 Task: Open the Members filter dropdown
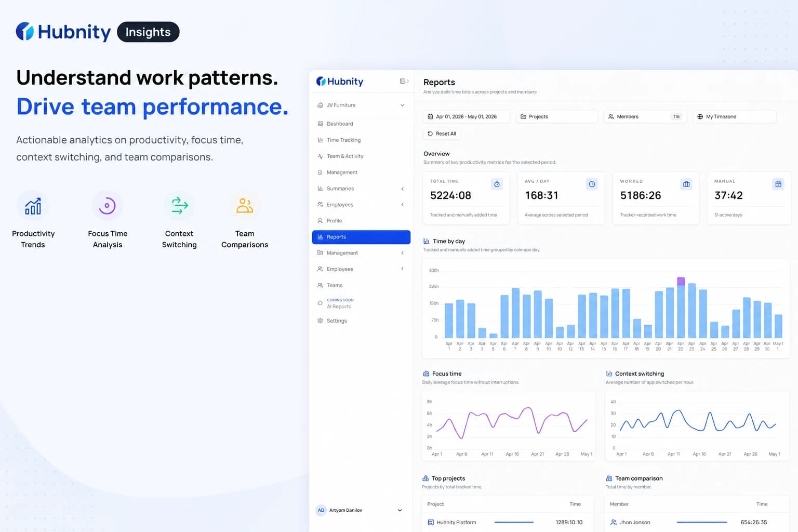tap(645, 116)
